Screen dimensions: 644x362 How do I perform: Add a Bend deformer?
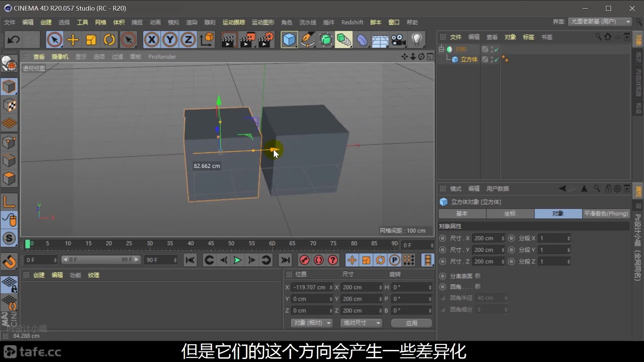[x=362, y=40]
